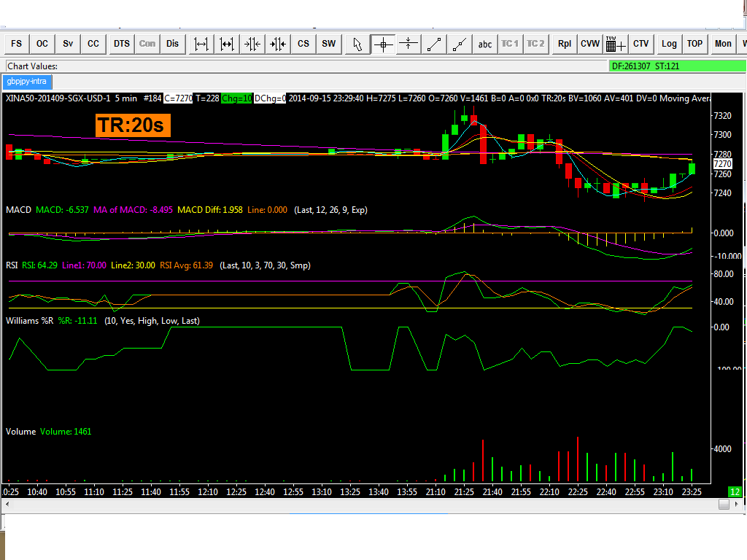Click the Dis disconnect button

click(x=172, y=44)
